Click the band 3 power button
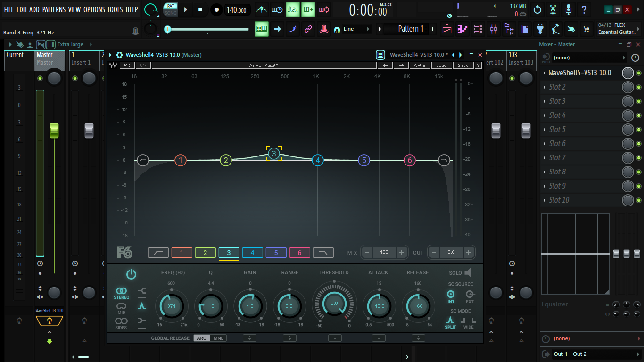The height and width of the screenshot is (362, 644). point(131,274)
